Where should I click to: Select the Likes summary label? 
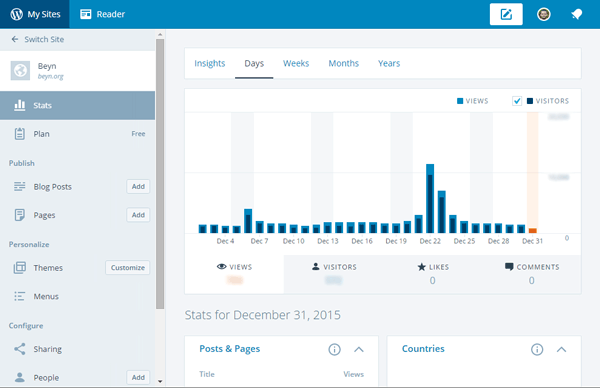pos(439,267)
